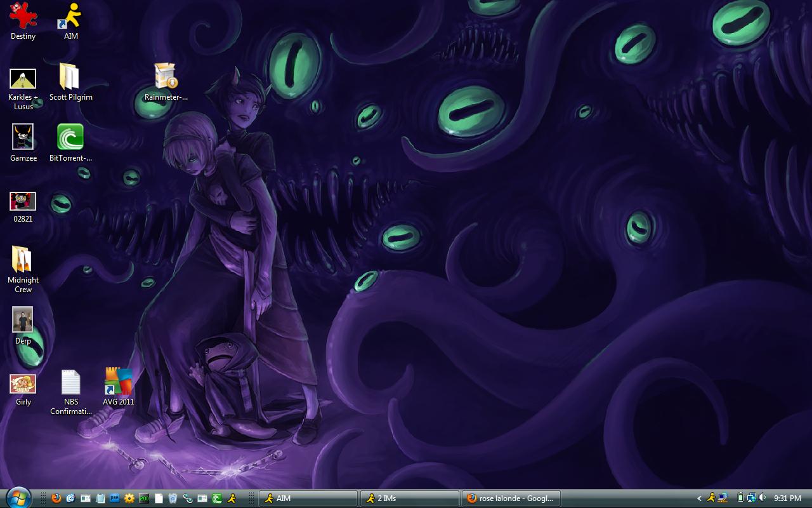Click the Rainmeter installer icon
Viewport: 812px width, 508px height.
[166, 77]
